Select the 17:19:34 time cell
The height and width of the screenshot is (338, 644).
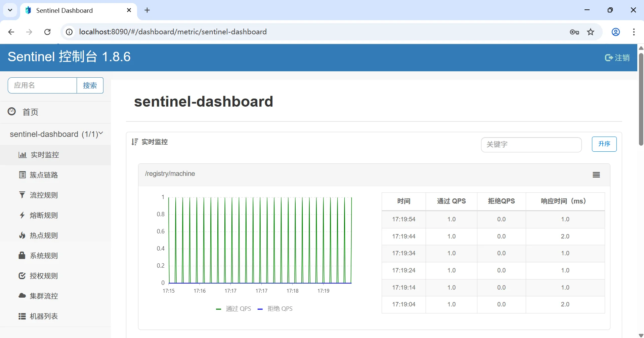point(404,253)
